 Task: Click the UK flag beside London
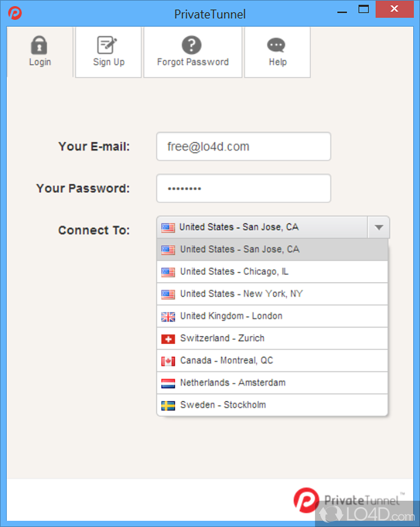point(168,317)
